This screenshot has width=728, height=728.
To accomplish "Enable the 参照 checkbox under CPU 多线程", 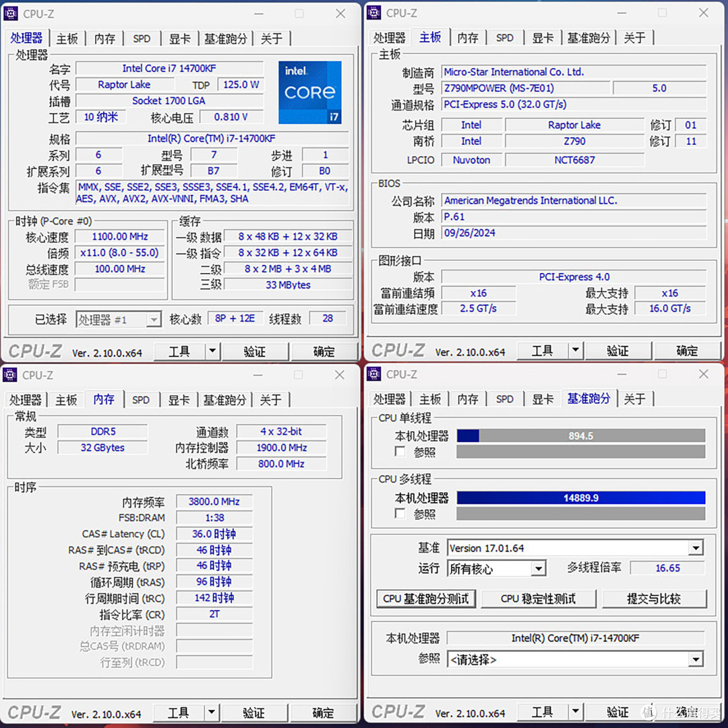I will point(399,514).
